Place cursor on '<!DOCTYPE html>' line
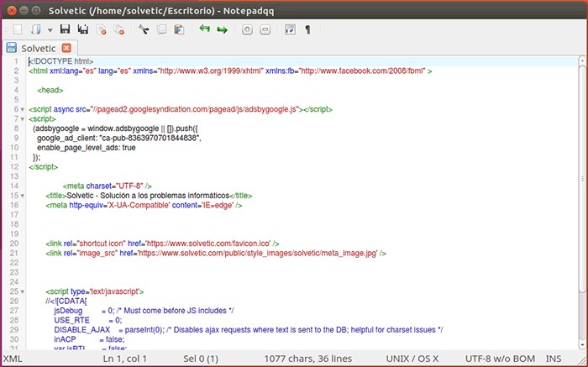 click(61, 61)
